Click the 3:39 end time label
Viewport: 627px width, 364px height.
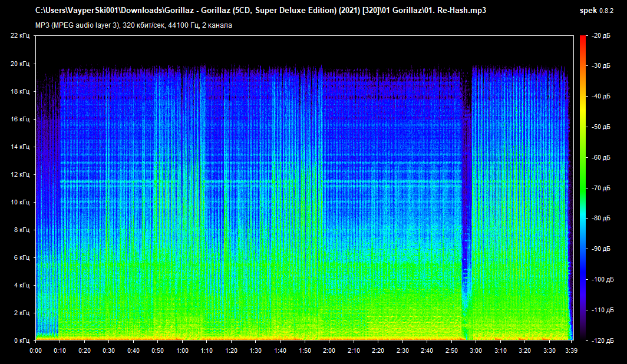point(570,350)
